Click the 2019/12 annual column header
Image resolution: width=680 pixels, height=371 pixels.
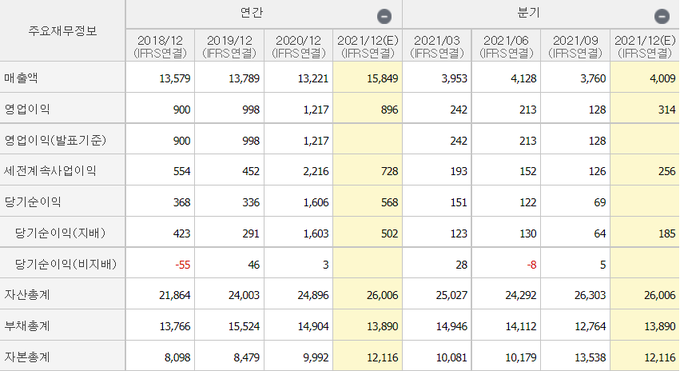point(229,46)
